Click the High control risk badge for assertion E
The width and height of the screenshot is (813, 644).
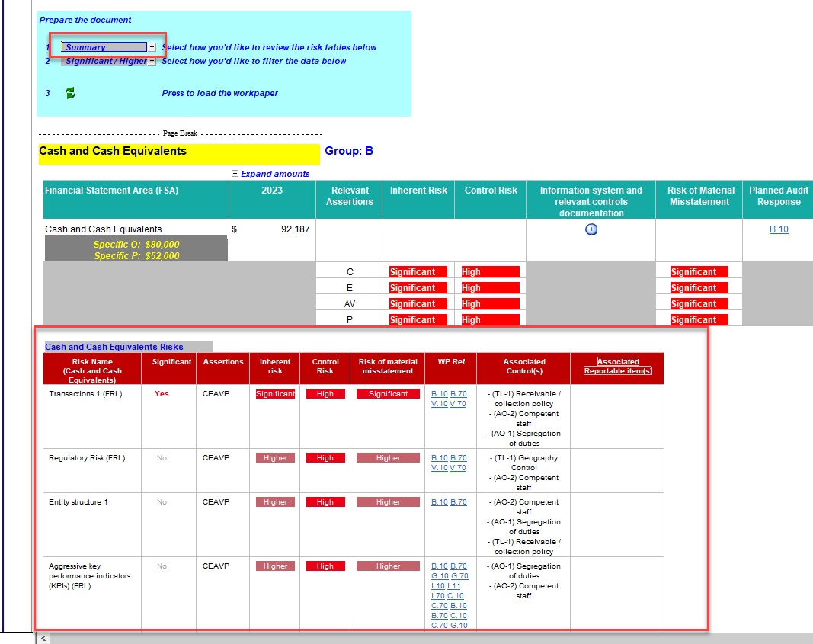click(490, 288)
